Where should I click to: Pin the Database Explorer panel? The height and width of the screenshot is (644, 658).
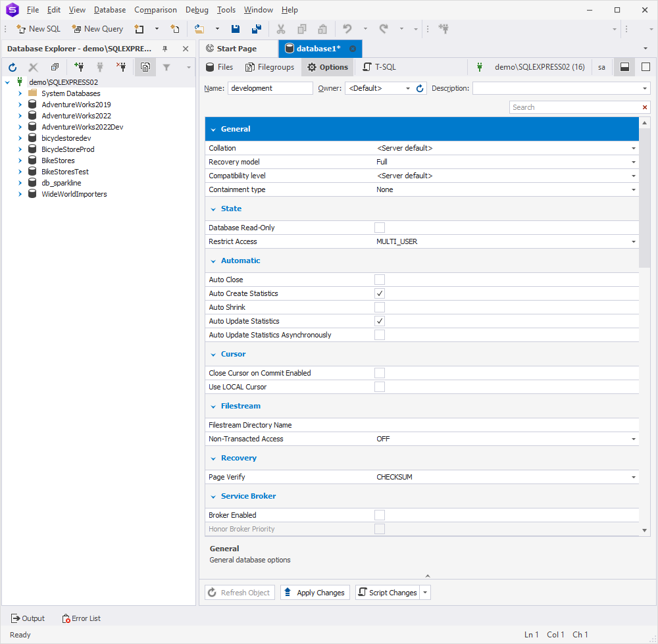coord(165,49)
